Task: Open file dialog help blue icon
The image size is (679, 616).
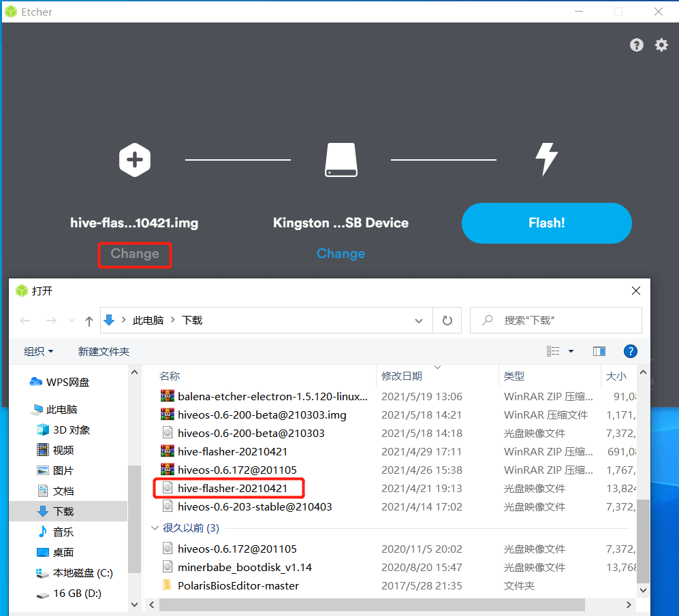Action: pyautogui.click(x=631, y=351)
